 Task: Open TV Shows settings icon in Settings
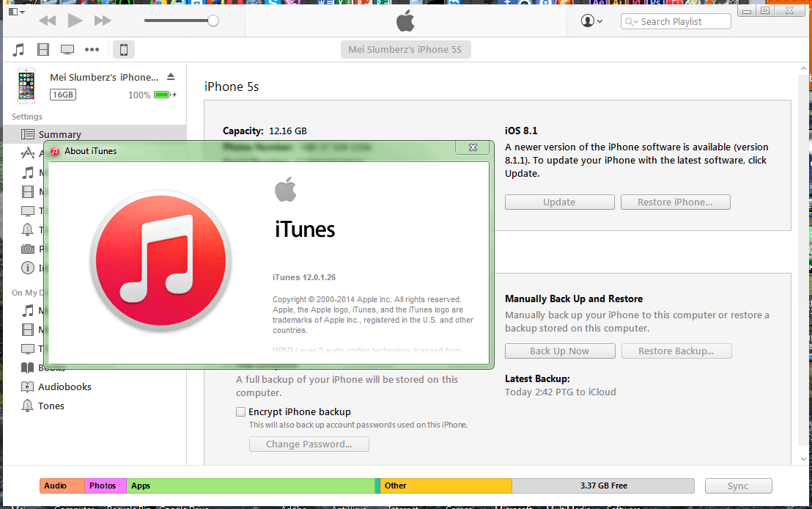click(x=28, y=211)
